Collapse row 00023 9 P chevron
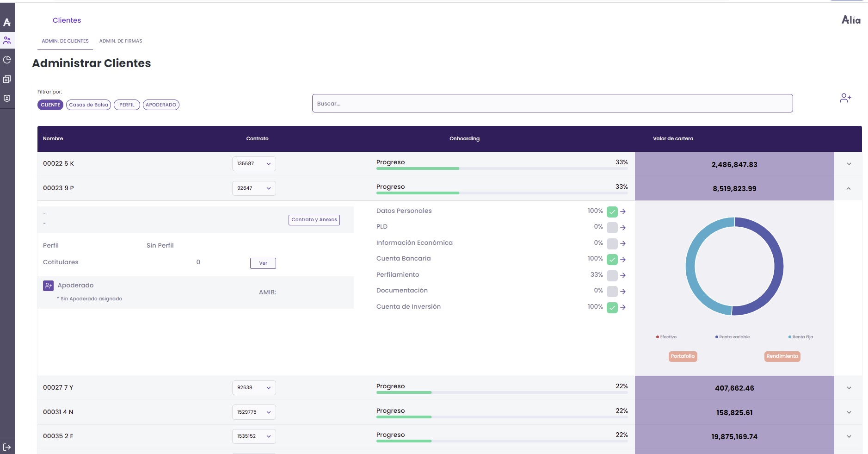This screenshot has height=454, width=868. [849, 188]
